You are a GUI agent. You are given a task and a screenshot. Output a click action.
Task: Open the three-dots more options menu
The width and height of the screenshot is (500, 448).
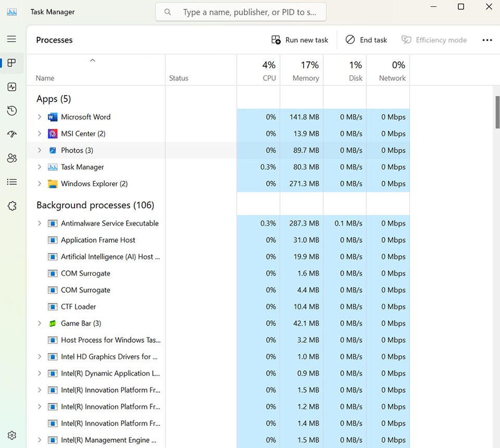[x=487, y=40]
